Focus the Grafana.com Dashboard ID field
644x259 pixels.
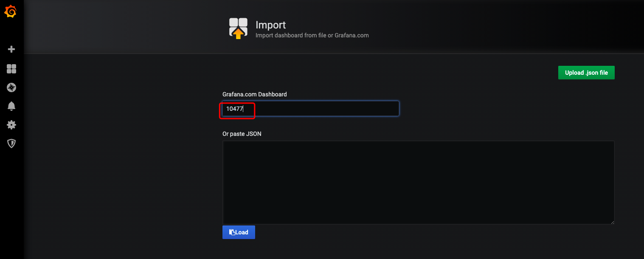pos(311,109)
